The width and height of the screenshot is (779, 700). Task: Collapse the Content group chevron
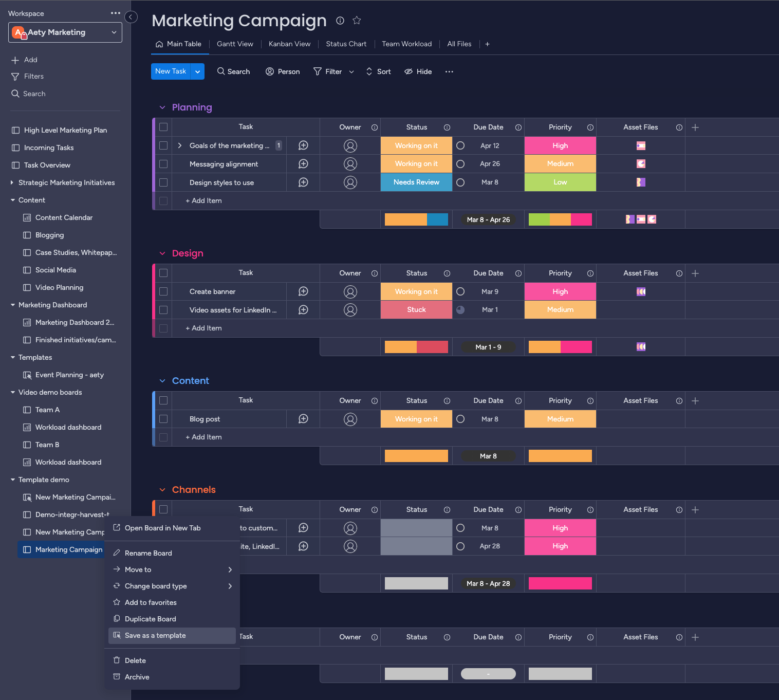tap(162, 381)
